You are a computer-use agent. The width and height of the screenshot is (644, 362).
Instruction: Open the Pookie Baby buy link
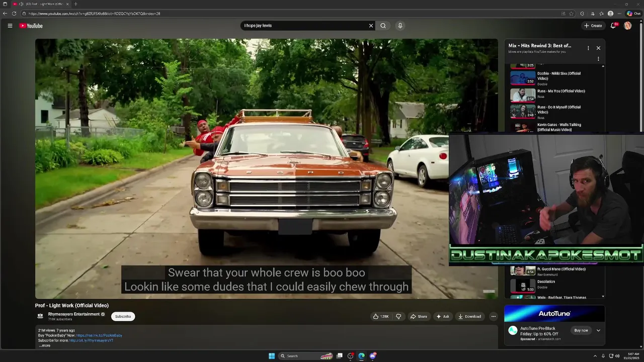coord(99,335)
